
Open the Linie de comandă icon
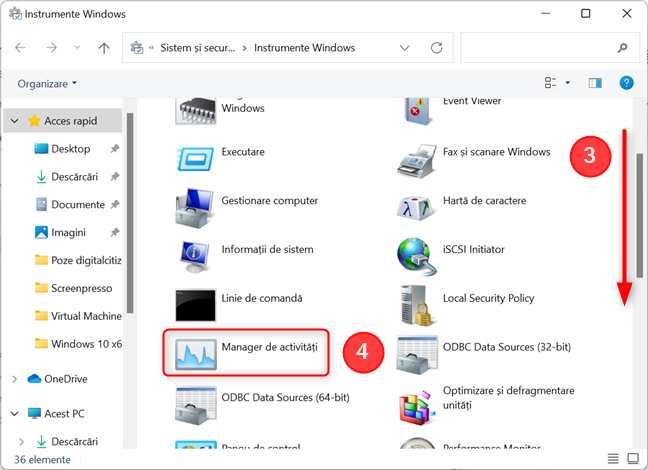[195, 305]
